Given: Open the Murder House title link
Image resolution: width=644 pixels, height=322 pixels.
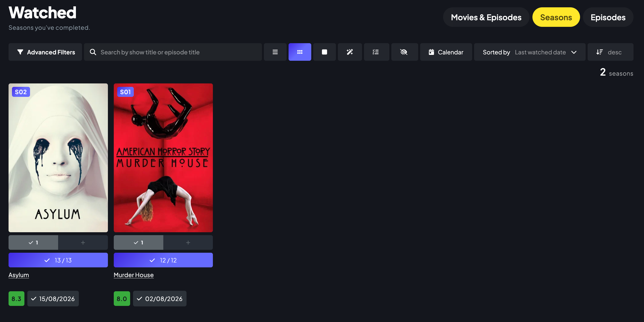Looking at the screenshot, I should point(134,275).
